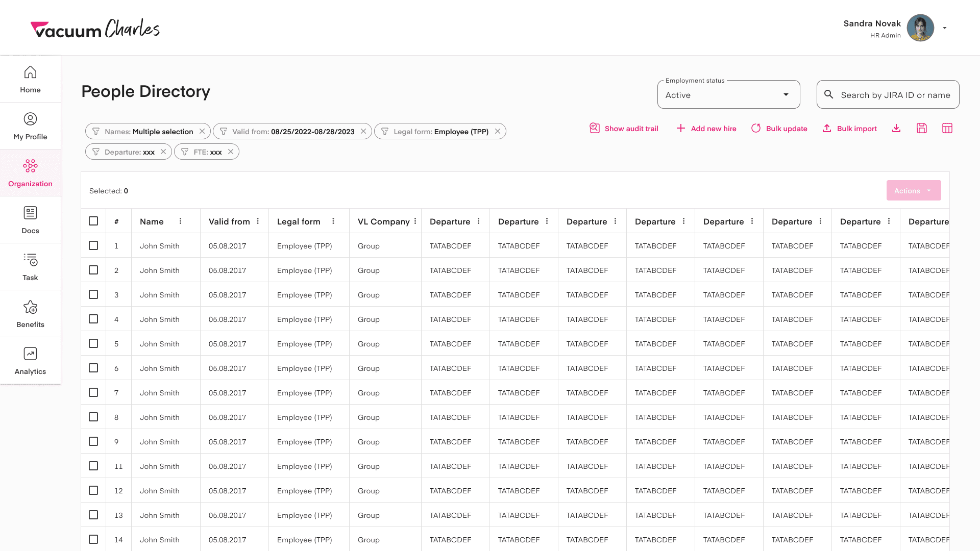This screenshot has height=551, width=980.
Task: Click Sandra Novak's profile avatar
Action: pos(920,28)
